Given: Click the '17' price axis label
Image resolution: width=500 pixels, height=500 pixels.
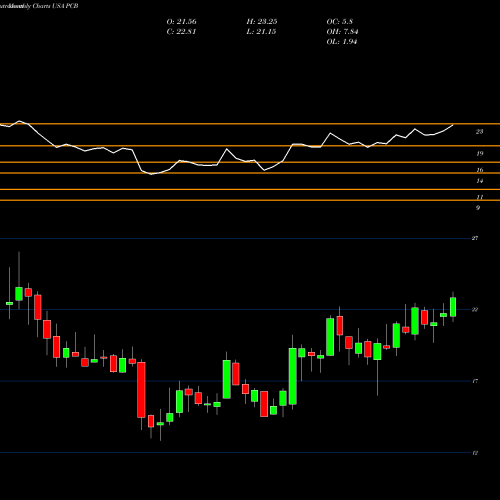Looking at the screenshot, I should click(475, 381).
